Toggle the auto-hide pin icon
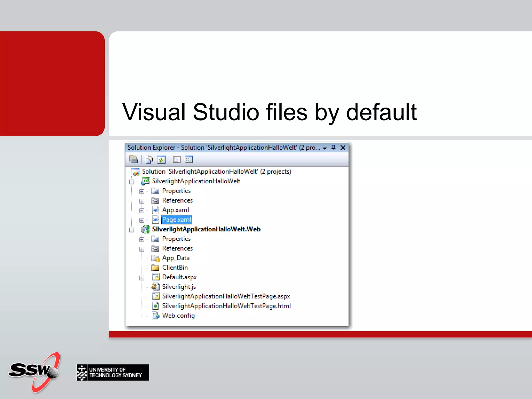This screenshot has height=399, width=532. (334, 148)
